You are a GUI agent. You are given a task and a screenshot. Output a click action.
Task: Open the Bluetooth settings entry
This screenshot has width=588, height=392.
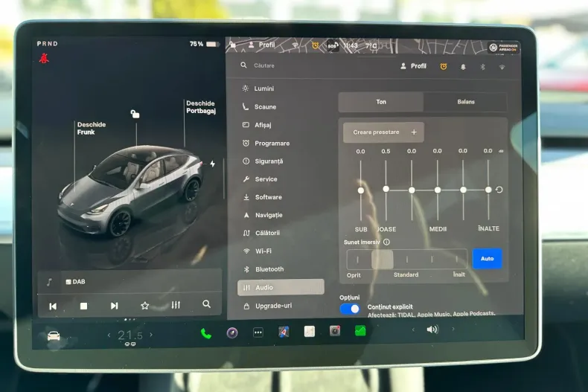coord(263,269)
